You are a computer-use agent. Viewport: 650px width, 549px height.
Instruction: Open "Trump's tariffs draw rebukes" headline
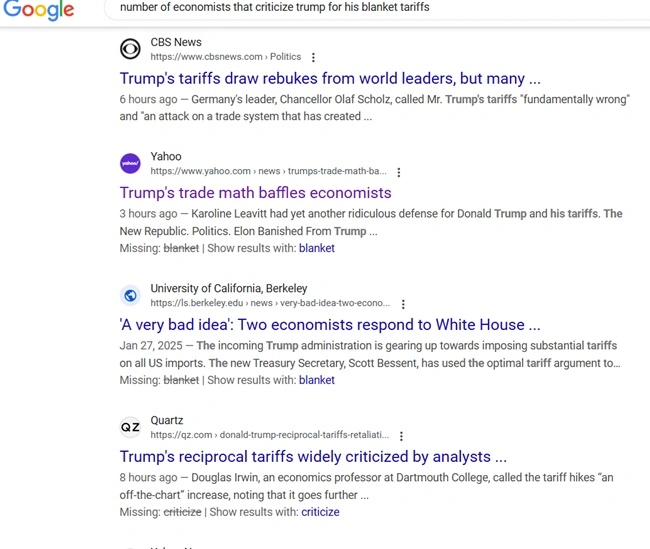(330, 78)
